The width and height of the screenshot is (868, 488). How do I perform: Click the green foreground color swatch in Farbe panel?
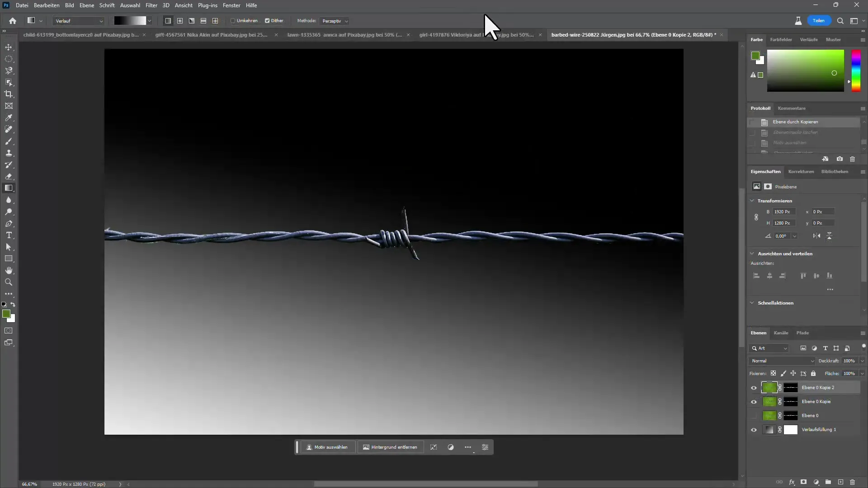coord(755,56)
